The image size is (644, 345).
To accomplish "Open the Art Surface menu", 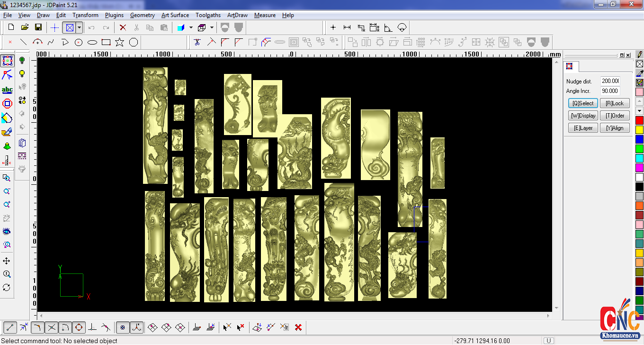I will tap(175, 15).
